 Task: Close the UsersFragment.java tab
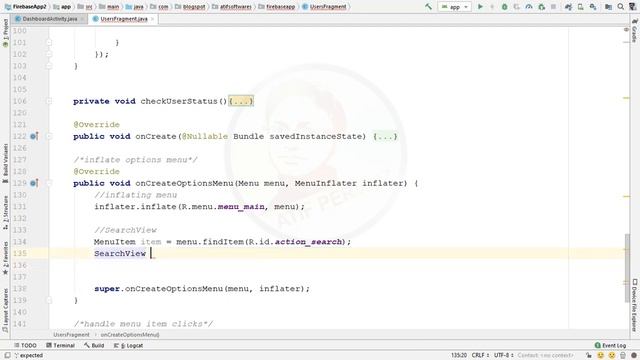[x=153, y=19]
